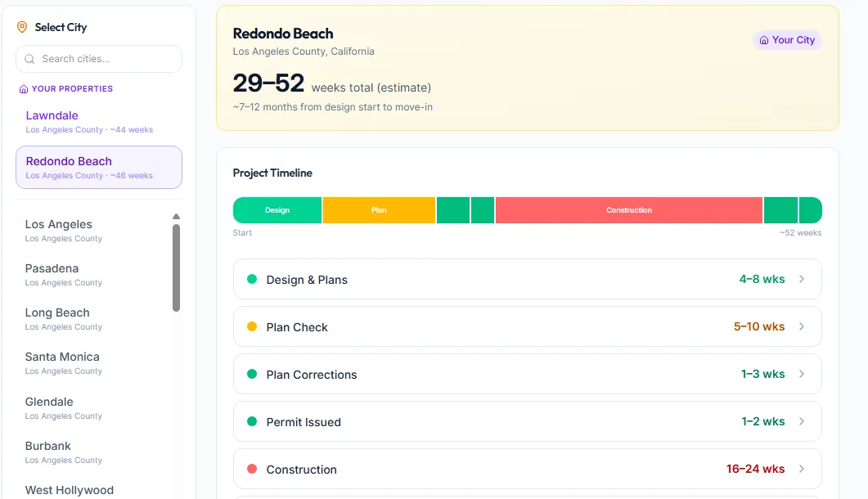Click the red Construction segment in the timeline
This screenshot has width=868, height=499.
point(629,210)
